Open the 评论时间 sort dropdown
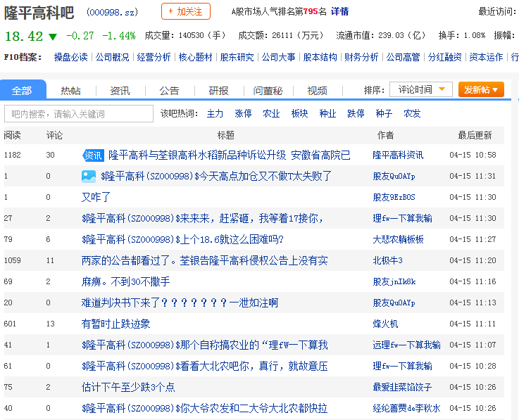 tap(420, 89)
